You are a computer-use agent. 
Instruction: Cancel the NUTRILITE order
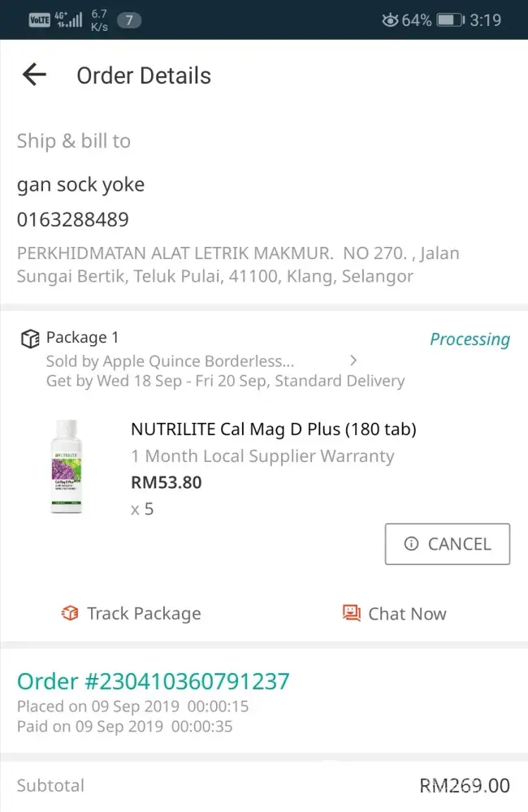click(448, 544)
